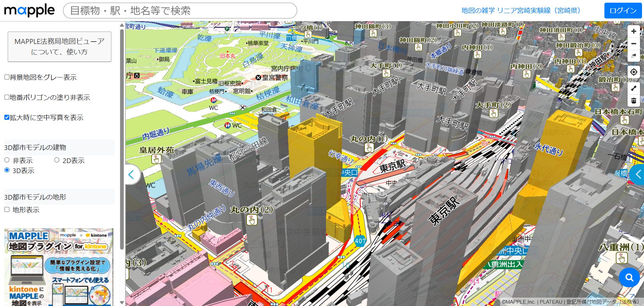
Task: Reset map bearing with compass icon
Action: point(633,56)
